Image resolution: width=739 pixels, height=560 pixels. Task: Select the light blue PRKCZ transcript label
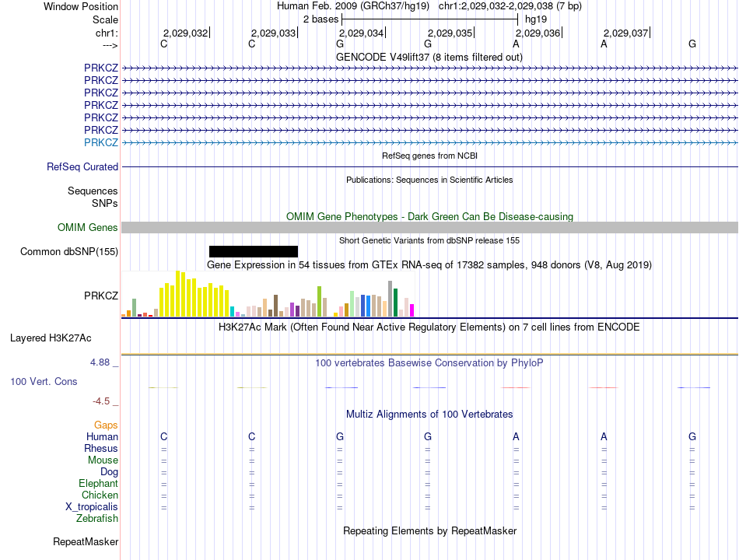(101, 142)
